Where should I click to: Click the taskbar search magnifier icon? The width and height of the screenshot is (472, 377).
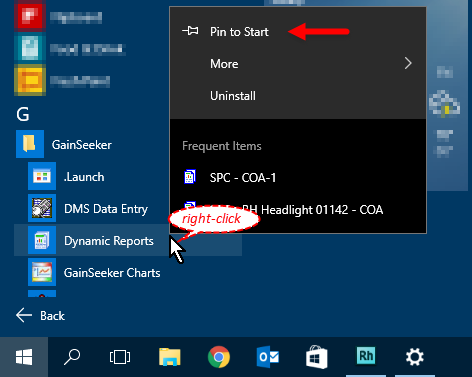tap(72, 357)
